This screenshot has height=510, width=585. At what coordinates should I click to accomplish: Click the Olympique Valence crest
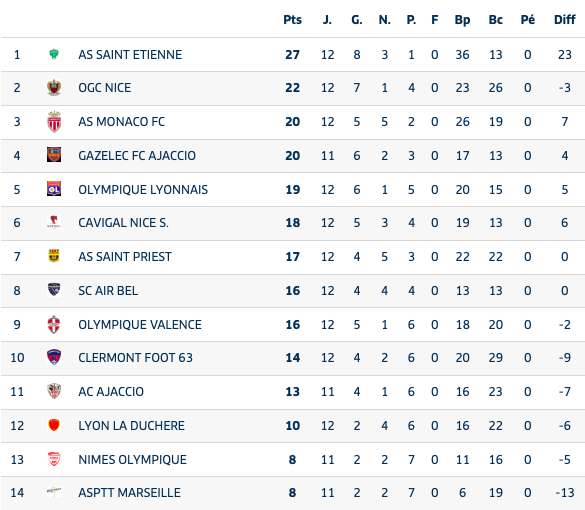54,324
